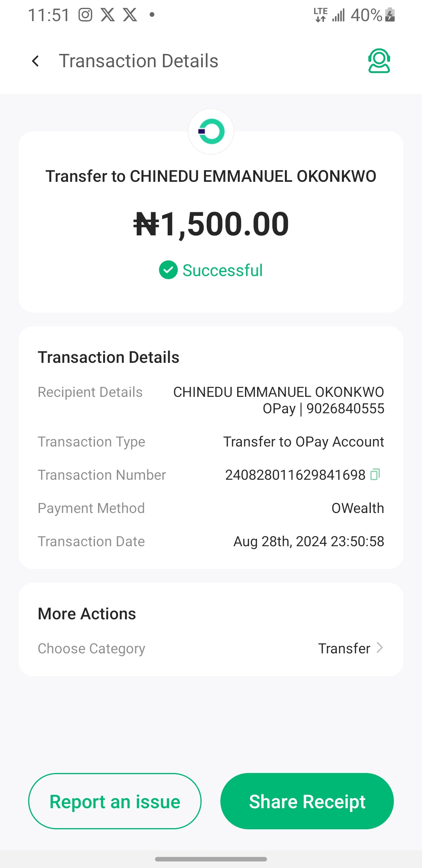
Task: Tap the LTE signal indicator
Action: pos(320,15)
